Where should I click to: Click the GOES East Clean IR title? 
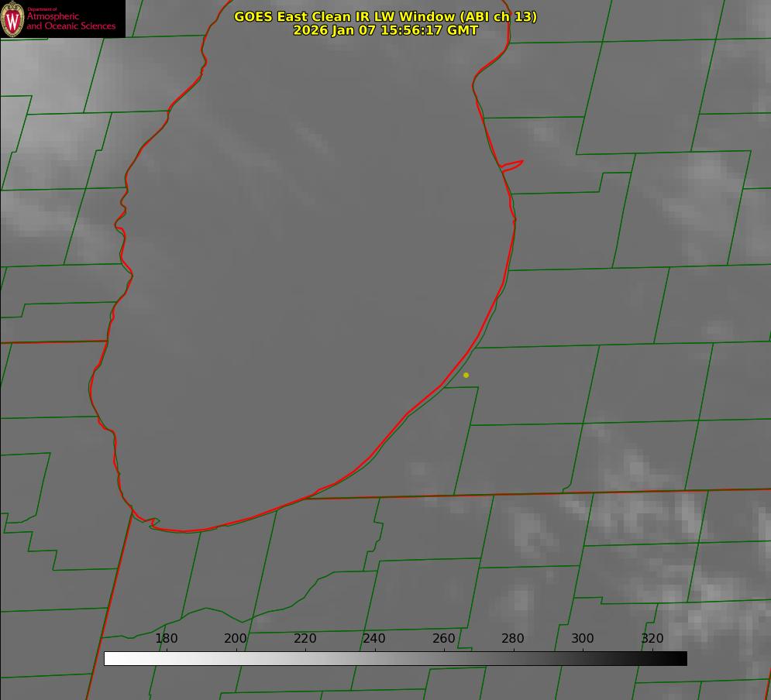click(385, 16)
